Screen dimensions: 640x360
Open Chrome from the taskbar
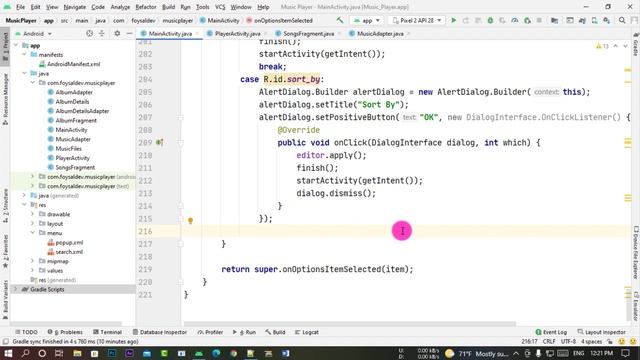pyautogui.click(x=233, y=353)
